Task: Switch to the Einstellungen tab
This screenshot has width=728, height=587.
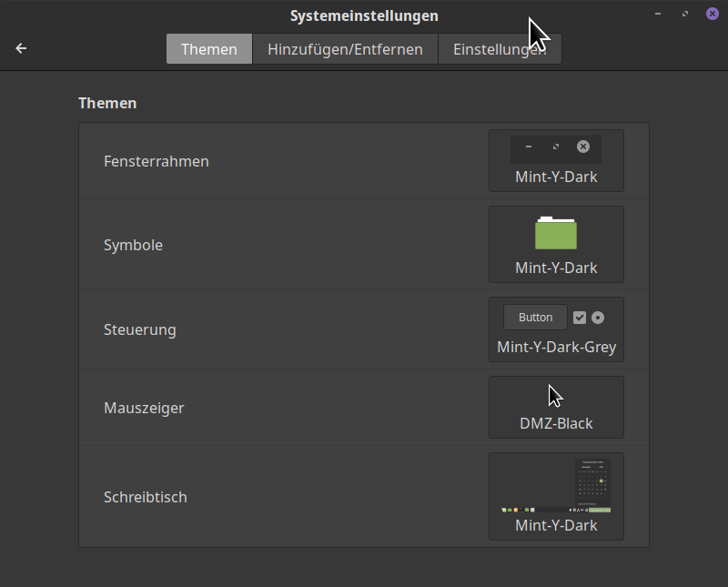Action: [x=500, y=49]
